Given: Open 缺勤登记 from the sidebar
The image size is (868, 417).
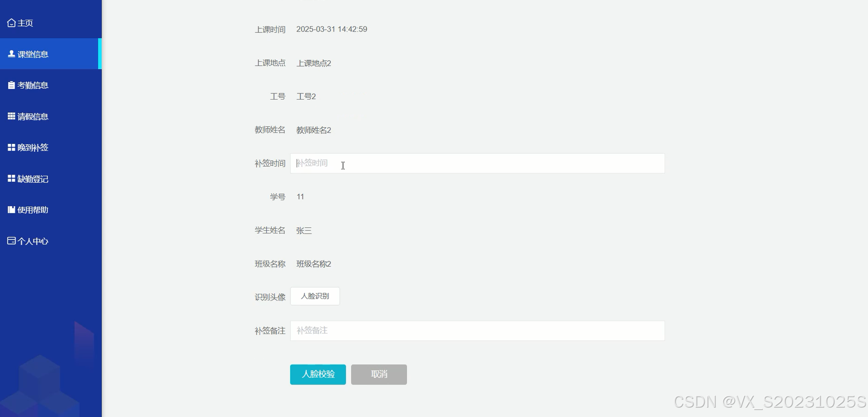Looking at the screenshot, I should tap(51, 178).
